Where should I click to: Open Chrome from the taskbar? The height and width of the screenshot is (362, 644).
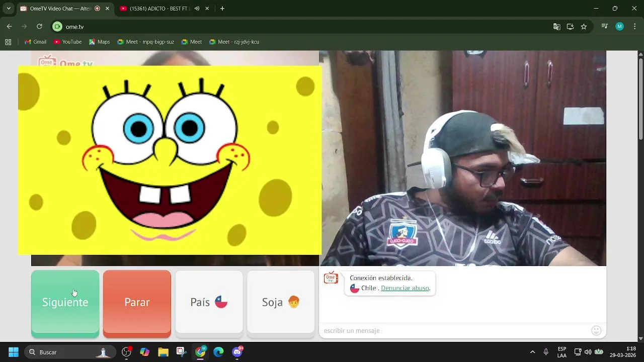(x=200, y=352)
